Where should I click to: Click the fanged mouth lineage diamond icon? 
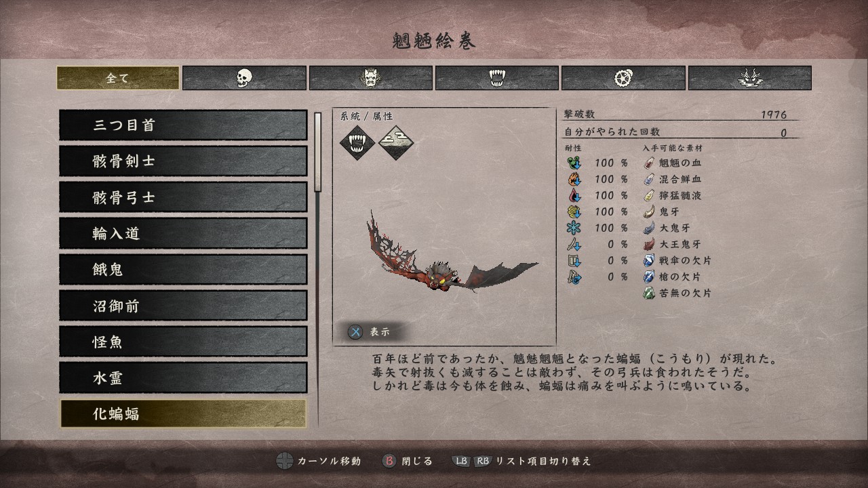[357, 142]
